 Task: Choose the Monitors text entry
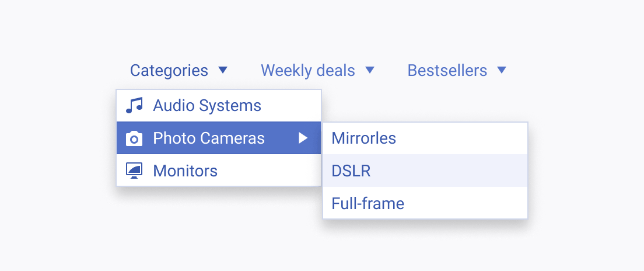[x=185, y=171]
